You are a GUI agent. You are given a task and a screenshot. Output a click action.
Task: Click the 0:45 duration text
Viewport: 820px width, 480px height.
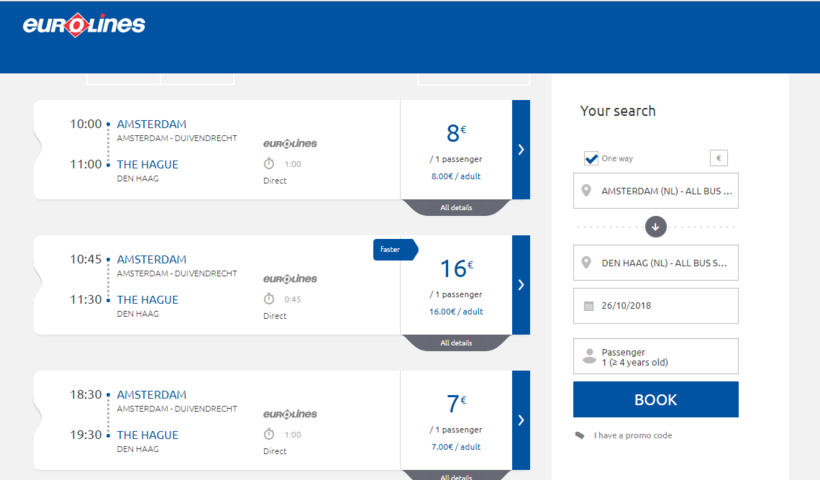293,300
